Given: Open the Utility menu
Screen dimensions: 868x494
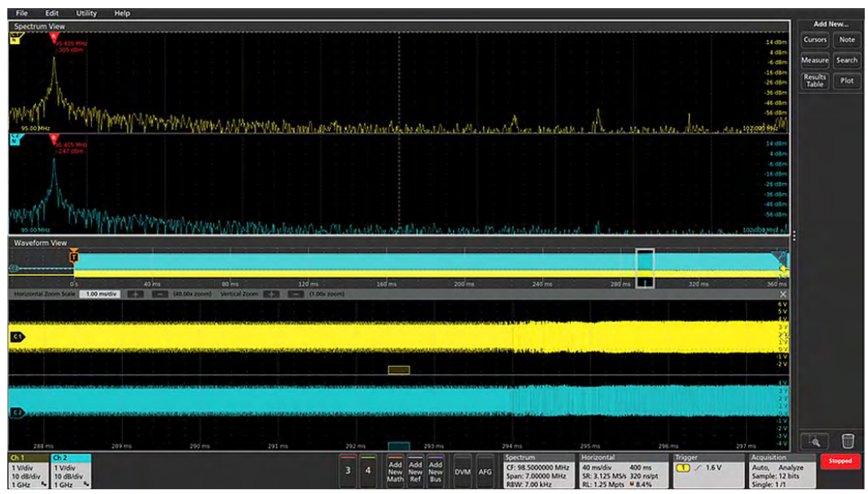Looking at the screenshot, I should point(86,14).
